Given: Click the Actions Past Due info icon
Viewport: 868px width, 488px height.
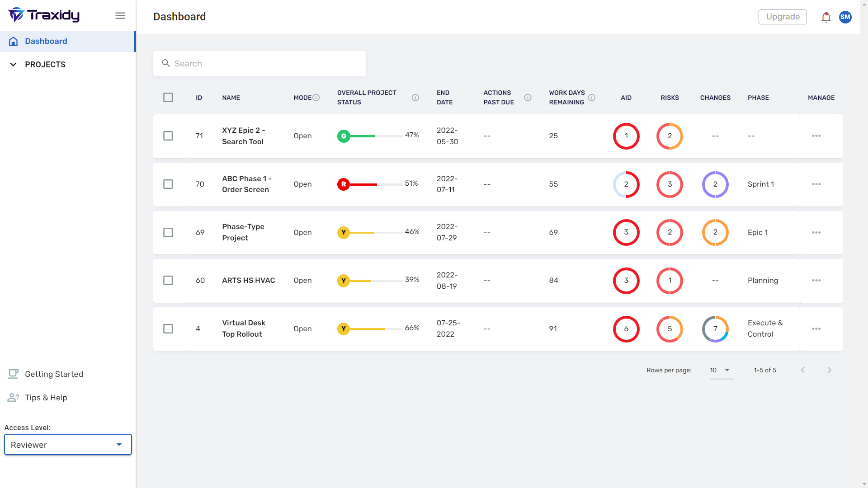Looking at the screenshot, I should (528, 98).
